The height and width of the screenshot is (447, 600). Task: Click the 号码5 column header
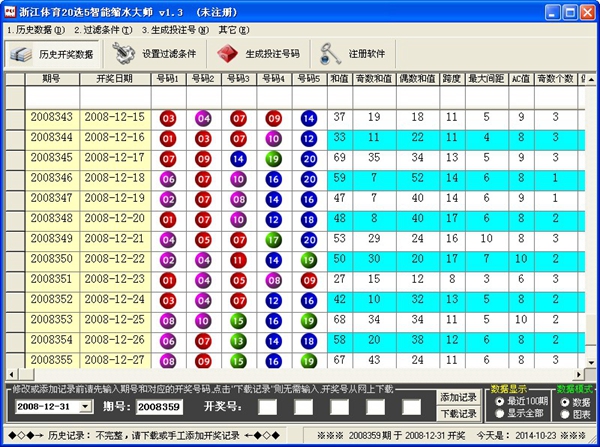point(309,79)
